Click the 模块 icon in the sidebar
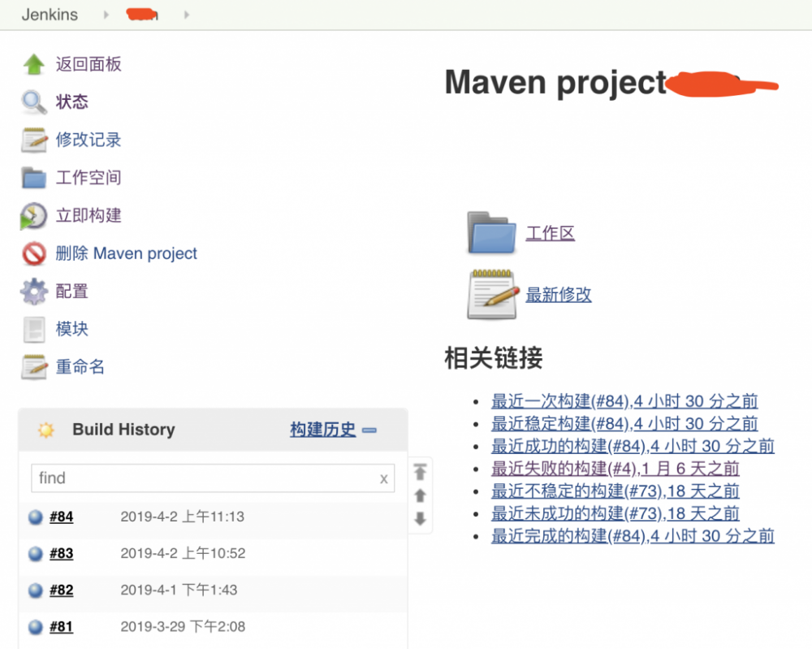Viewport: 812px width, 649px height. [32, 328]
